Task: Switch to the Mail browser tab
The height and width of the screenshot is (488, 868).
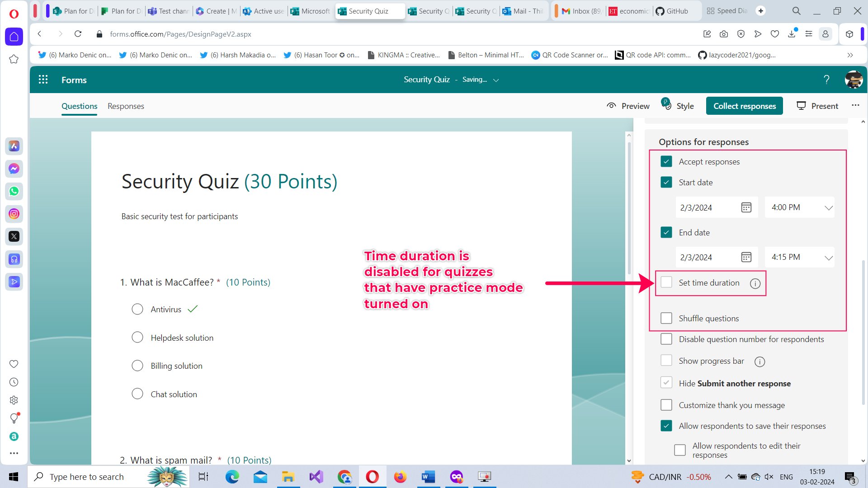Action: [524, 11]
